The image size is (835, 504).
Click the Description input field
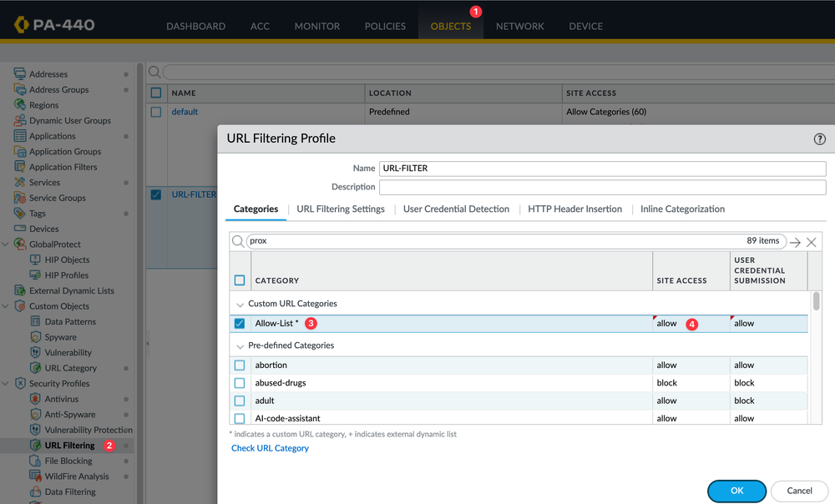(x=602, y=188)
